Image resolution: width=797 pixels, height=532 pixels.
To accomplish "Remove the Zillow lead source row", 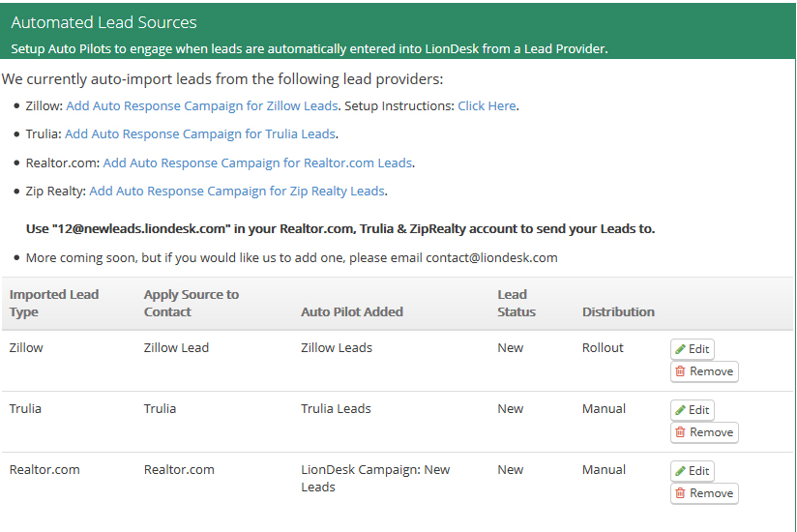I will (x=704, y=371).
